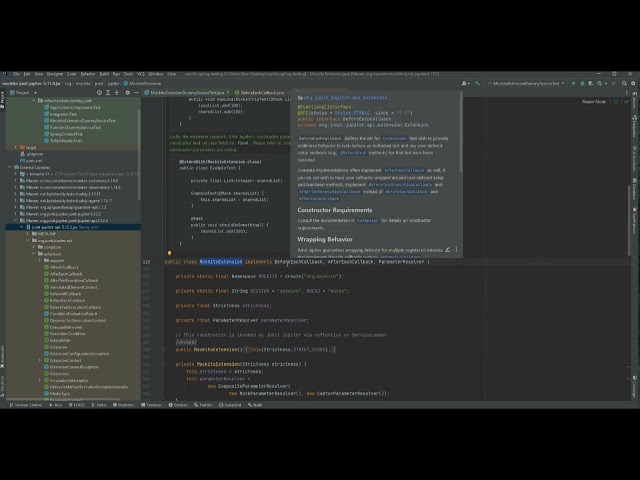This screenshot has height=480, width=640.
Task: Click the Extension link under Constructor Requirements
Action: click(368, 220)
